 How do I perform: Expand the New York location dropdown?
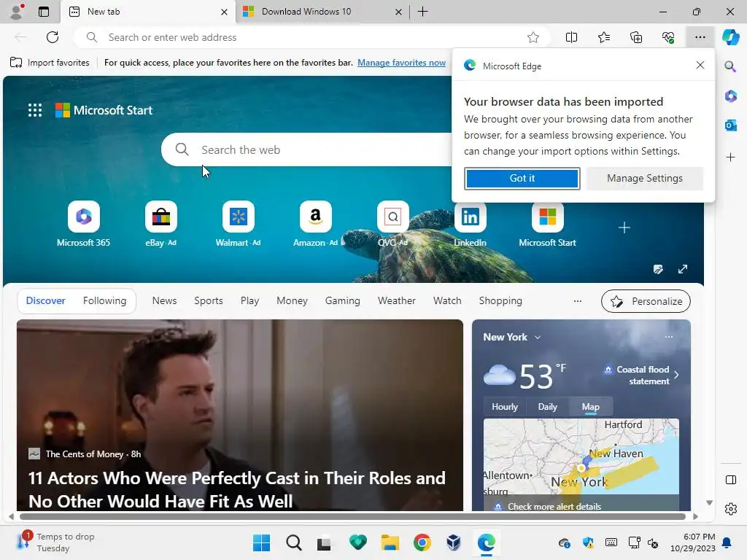(538, 337)
